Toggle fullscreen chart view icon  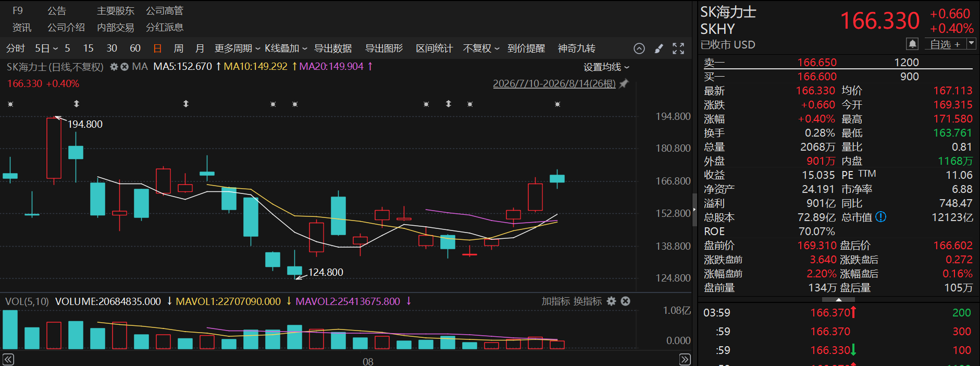tap(678, 48)
